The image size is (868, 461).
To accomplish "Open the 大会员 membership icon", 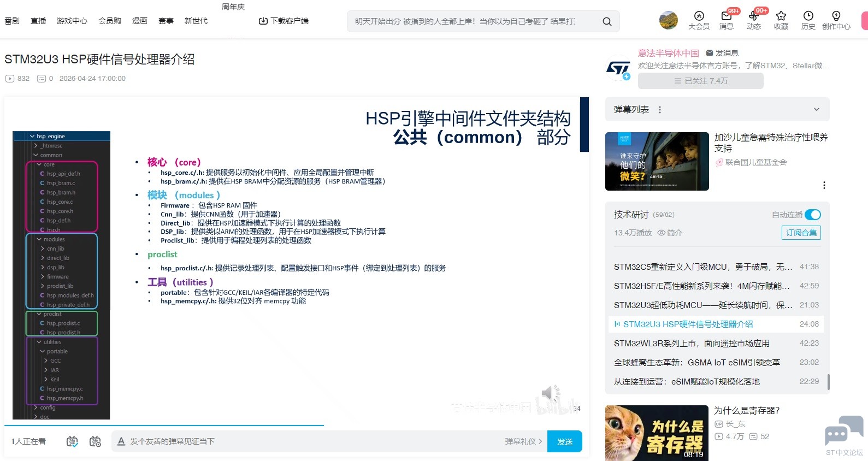I will coord(699,16).
